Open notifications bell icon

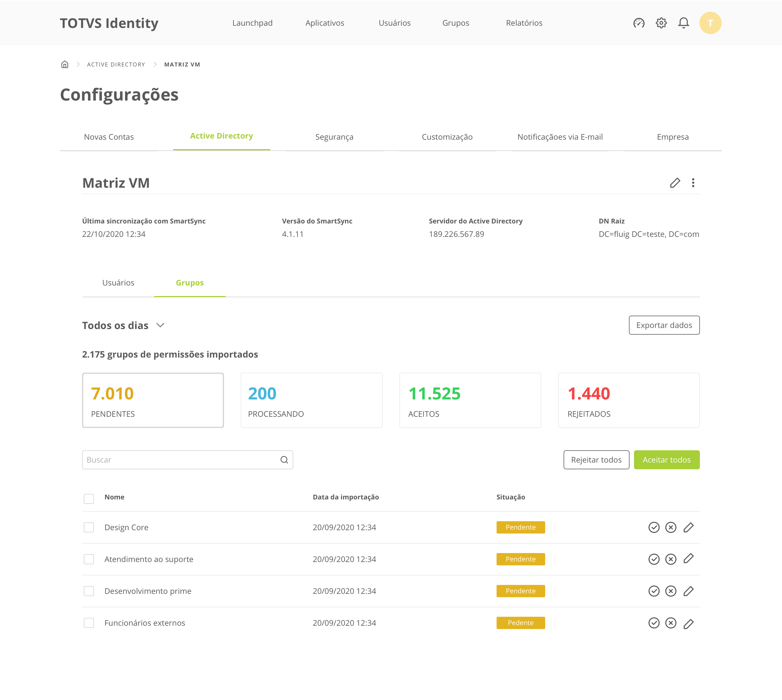pyautogui.click(x=683, y=23)
